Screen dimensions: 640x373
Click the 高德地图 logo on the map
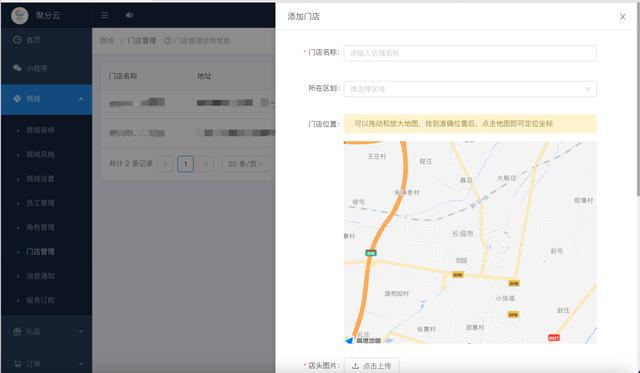click(x=363, y=340)
